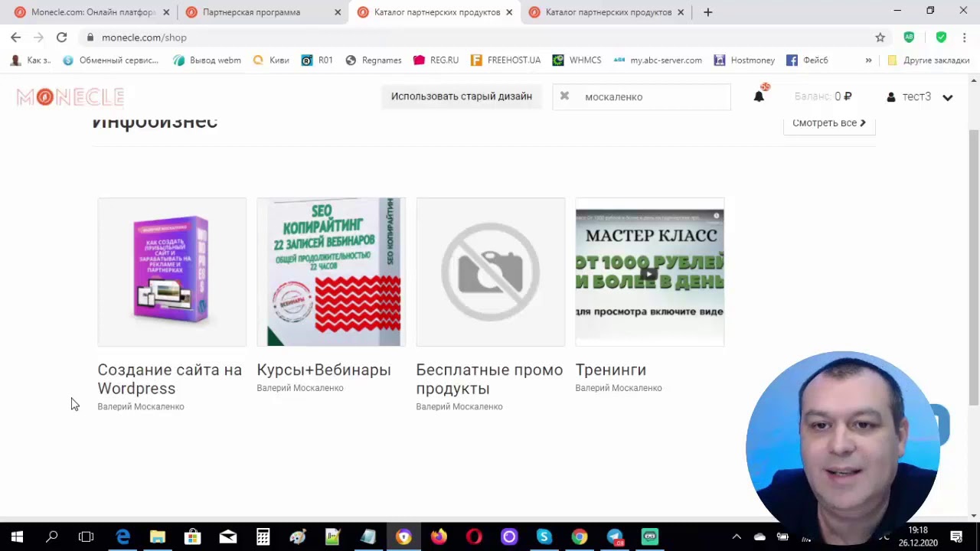Screen dimensions: 980x551
Task: Open the WHMCS bookmark
Action: 577,60
